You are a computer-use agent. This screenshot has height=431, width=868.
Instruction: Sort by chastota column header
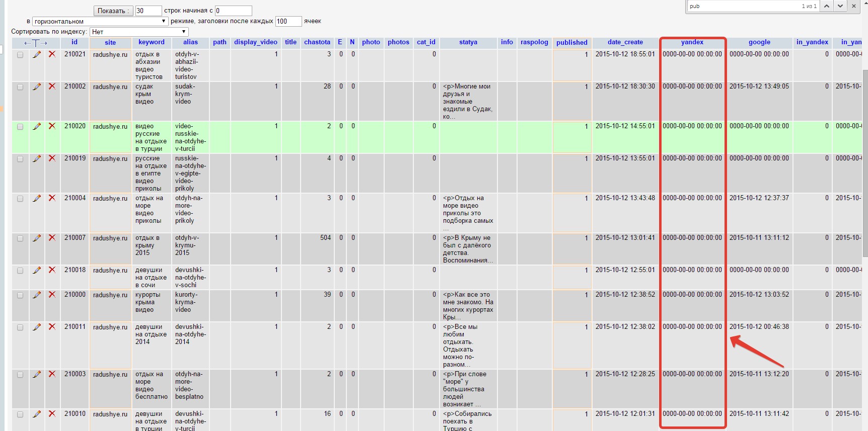pyautogui.click(x=317, y=42)
